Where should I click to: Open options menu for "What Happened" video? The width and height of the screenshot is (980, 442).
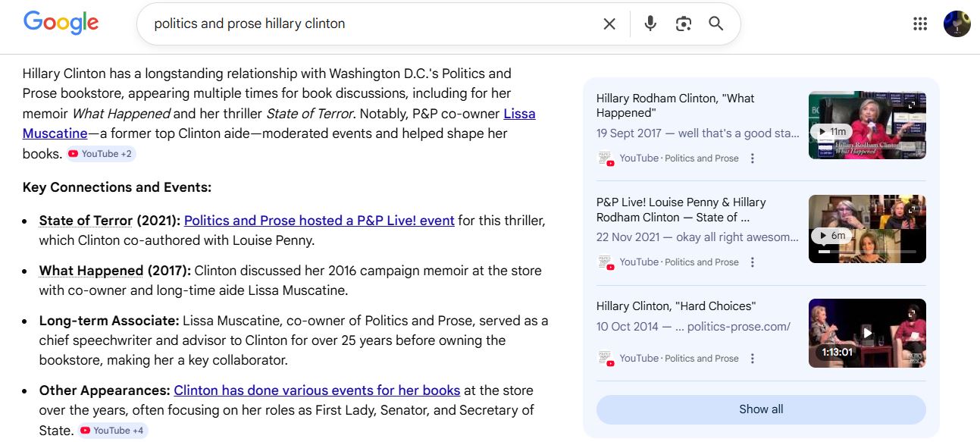pyautogui.click(x=753, y=158)
